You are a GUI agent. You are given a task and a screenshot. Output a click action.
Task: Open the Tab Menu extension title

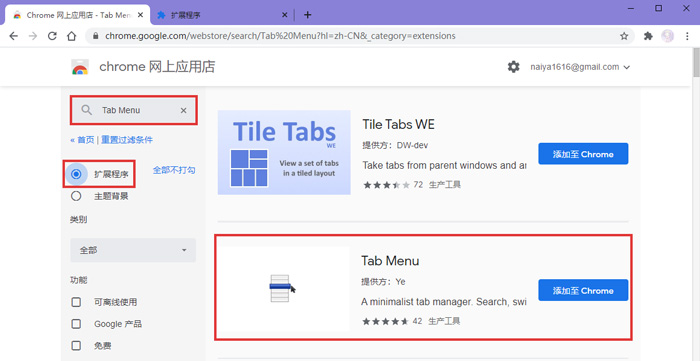pos(390,261)
